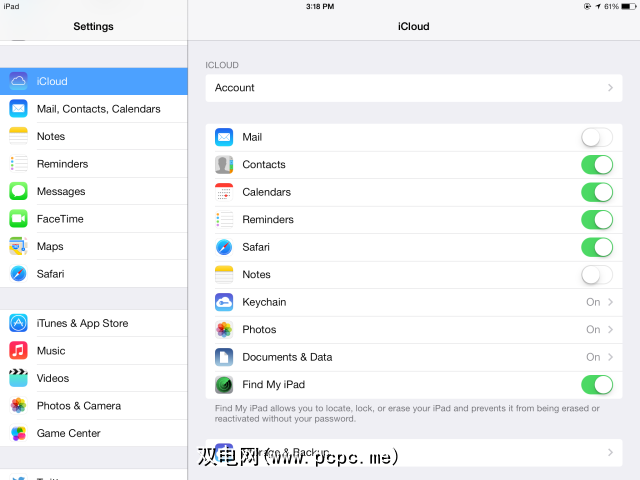The image size is (640, 480).
Task: Tap Find My iPad label text
Action: coord(273,384)
